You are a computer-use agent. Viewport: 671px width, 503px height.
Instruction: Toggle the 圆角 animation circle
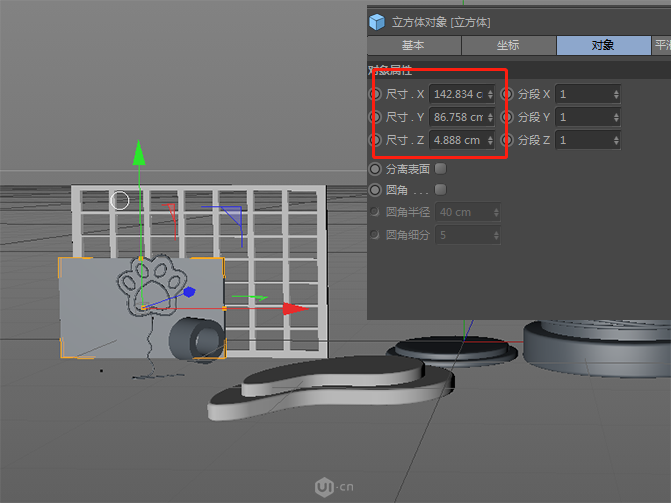tap(375, 190)
